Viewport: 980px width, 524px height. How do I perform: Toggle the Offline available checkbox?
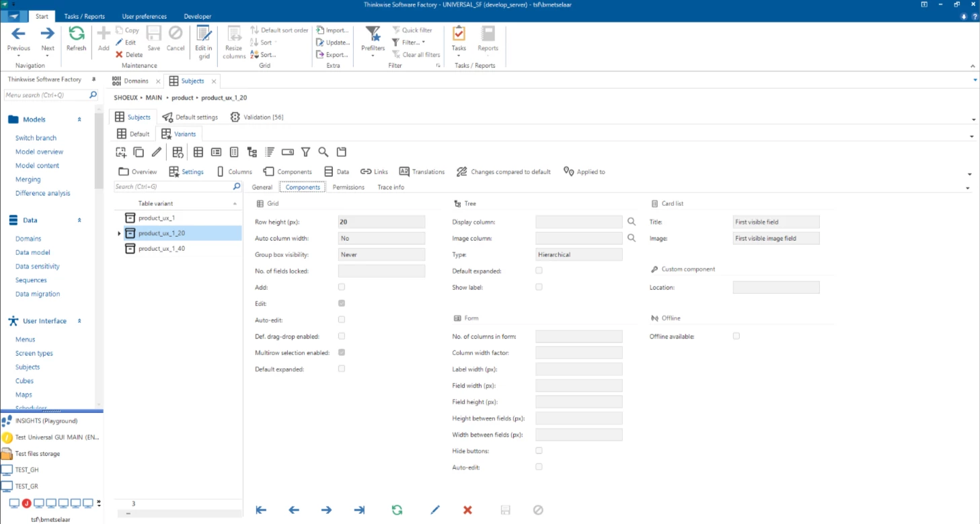point(737,336)
